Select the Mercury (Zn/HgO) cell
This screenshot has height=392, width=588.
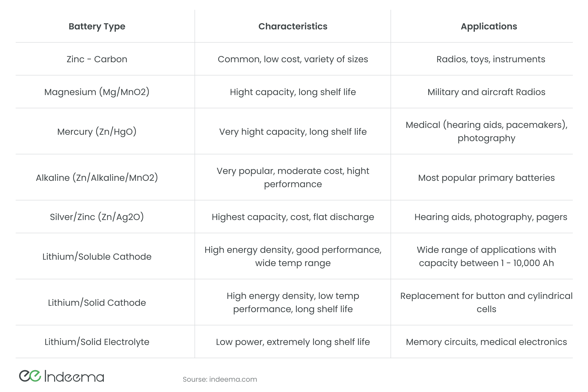pos(97,132)
